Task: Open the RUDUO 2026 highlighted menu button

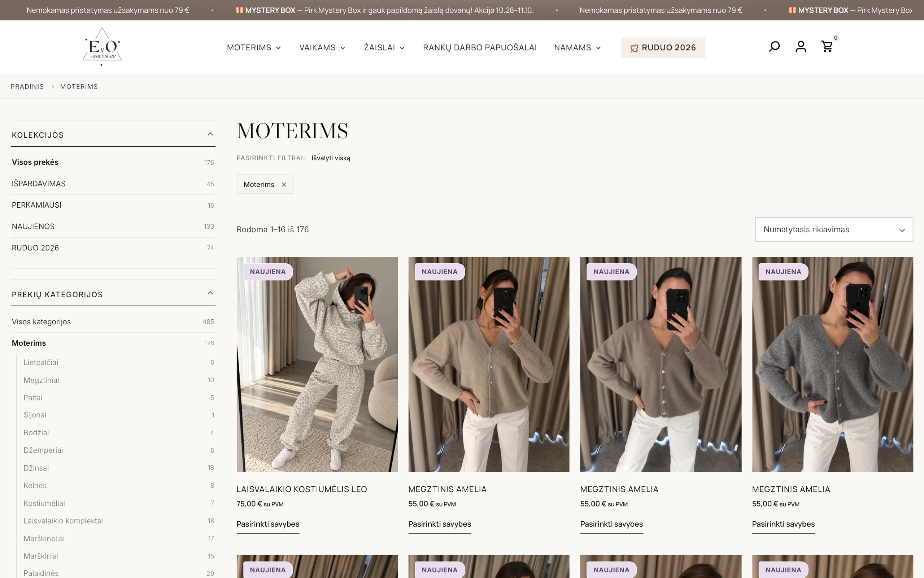Action: (663, 48)
